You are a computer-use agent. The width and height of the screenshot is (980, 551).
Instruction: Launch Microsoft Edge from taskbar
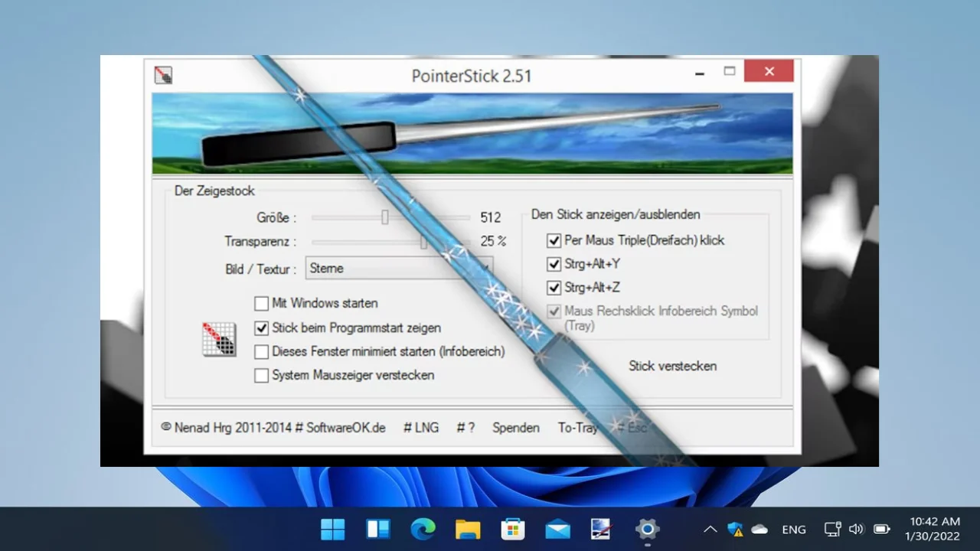click(x=423, y=529)
